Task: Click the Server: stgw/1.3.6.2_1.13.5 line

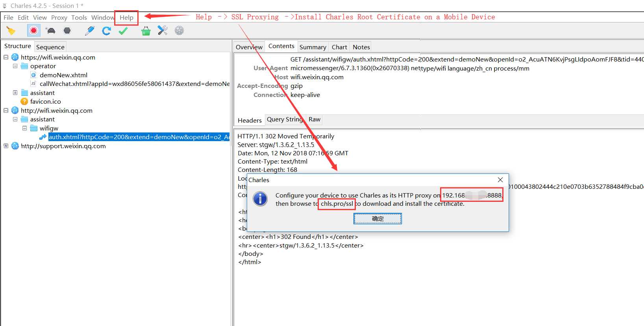Action: point(276,145)
